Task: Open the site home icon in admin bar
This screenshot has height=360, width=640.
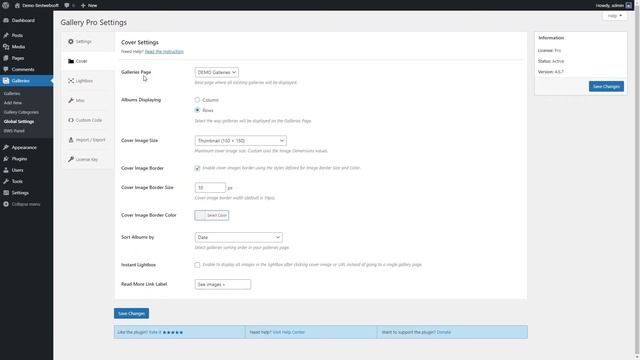Action: tap(17, 5)
